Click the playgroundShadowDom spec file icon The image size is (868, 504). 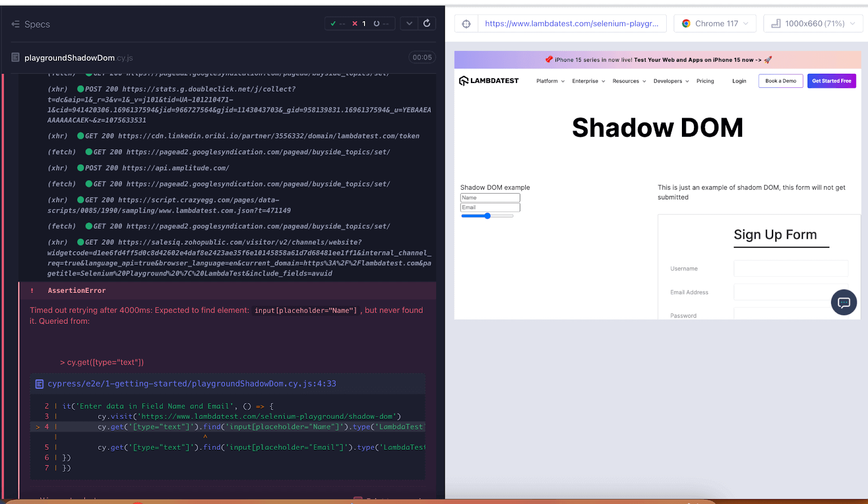[x=16, y=58]
